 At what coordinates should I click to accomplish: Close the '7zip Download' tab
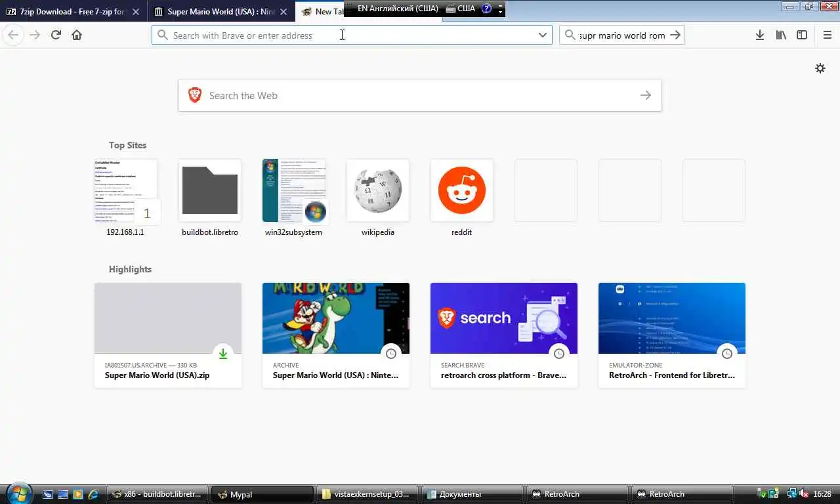(x=136, y=12)
